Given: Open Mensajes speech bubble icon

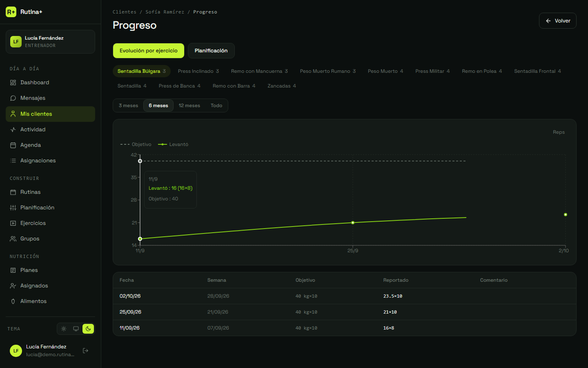Looking at the screenshot, I should [x=13, y=98].
